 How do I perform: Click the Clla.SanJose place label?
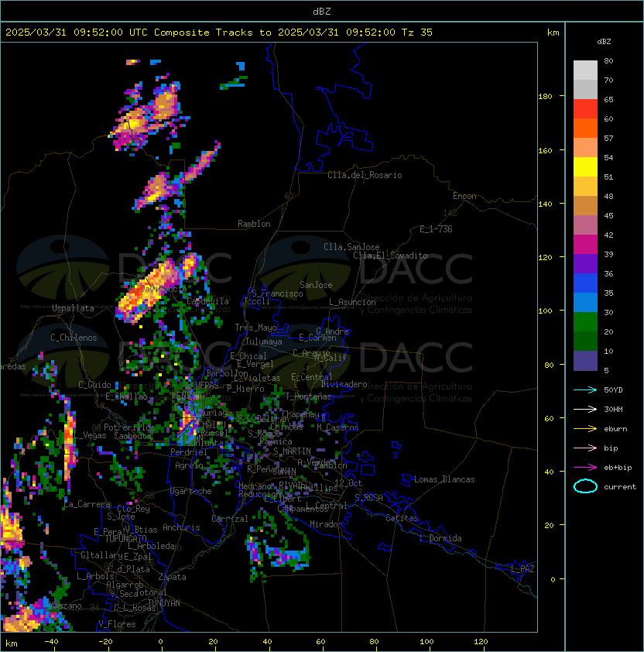tap(351, 247)
